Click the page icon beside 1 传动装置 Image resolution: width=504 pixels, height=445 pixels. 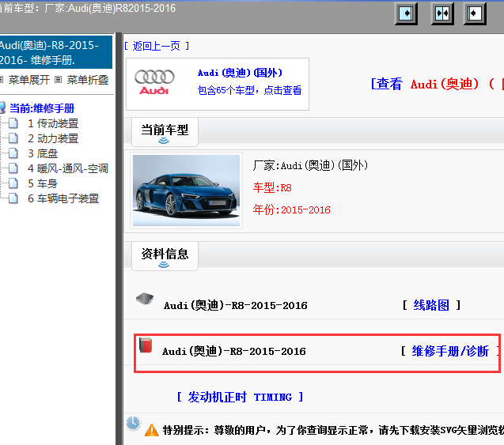[x=13, y=123]
